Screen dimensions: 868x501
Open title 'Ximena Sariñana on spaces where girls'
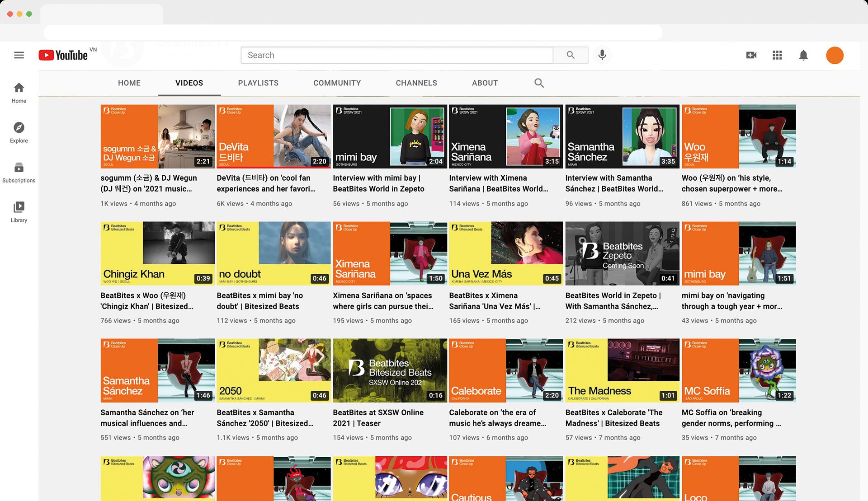click(x=383, y=301)
